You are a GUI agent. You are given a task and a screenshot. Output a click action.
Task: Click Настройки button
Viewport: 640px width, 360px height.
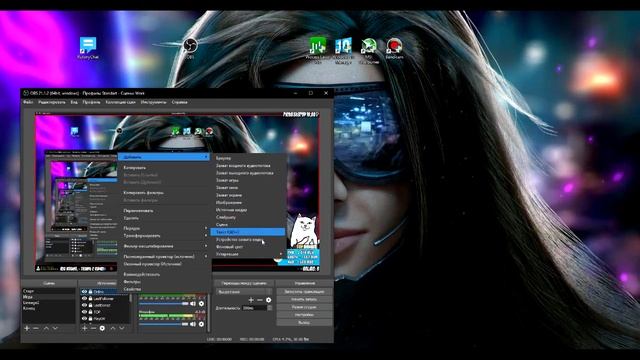(x=304, y=315)
